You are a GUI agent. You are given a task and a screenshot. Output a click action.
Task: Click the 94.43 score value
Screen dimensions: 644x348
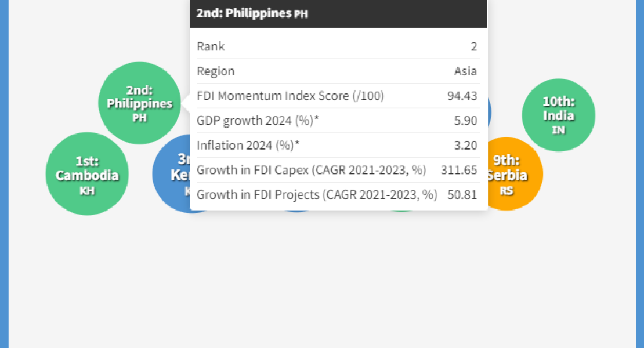tap(462, 96)
